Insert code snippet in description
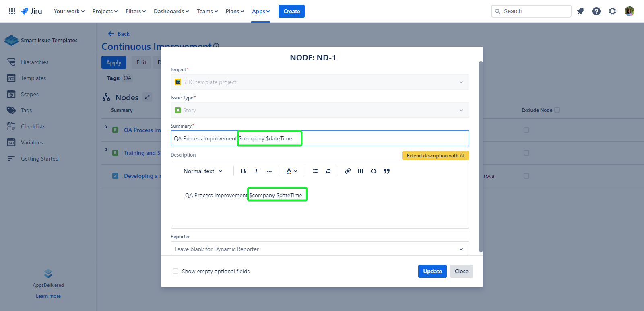 374,171
